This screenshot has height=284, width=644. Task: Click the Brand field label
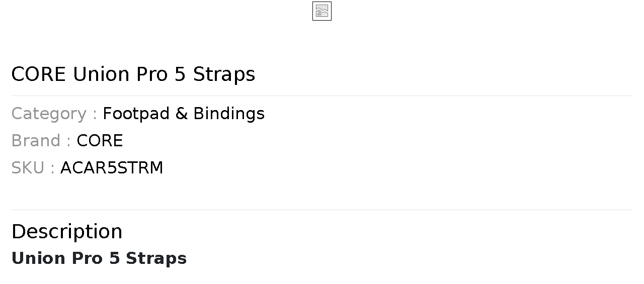click(x=41, y=141)
